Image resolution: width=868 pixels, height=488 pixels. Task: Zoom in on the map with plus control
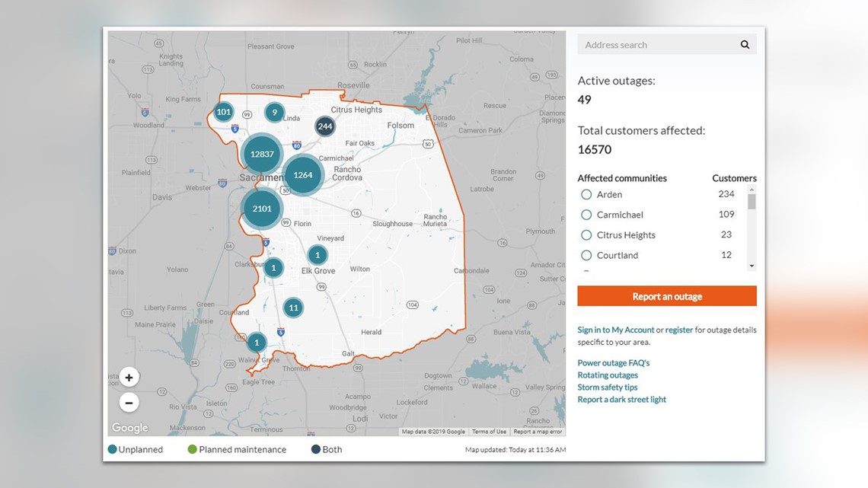coord(129,377)
